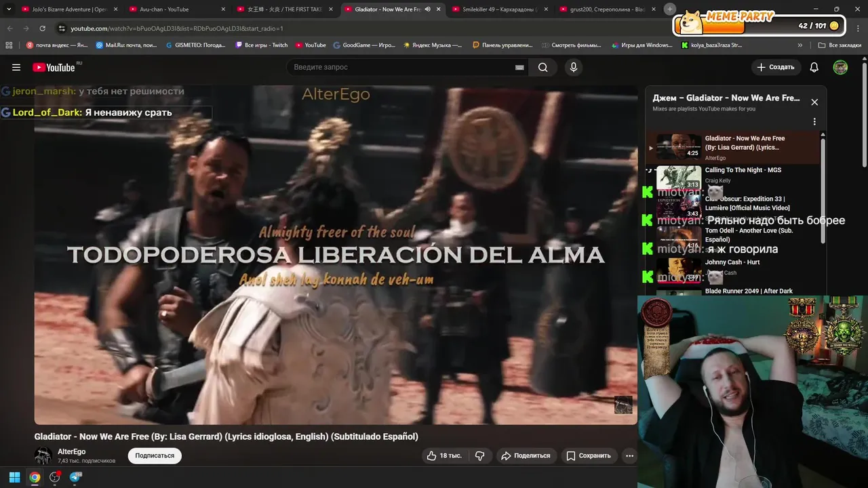Open Яндекс Музыка bookmark
Screen dimensions: 868x488
(x=433, y=45)
